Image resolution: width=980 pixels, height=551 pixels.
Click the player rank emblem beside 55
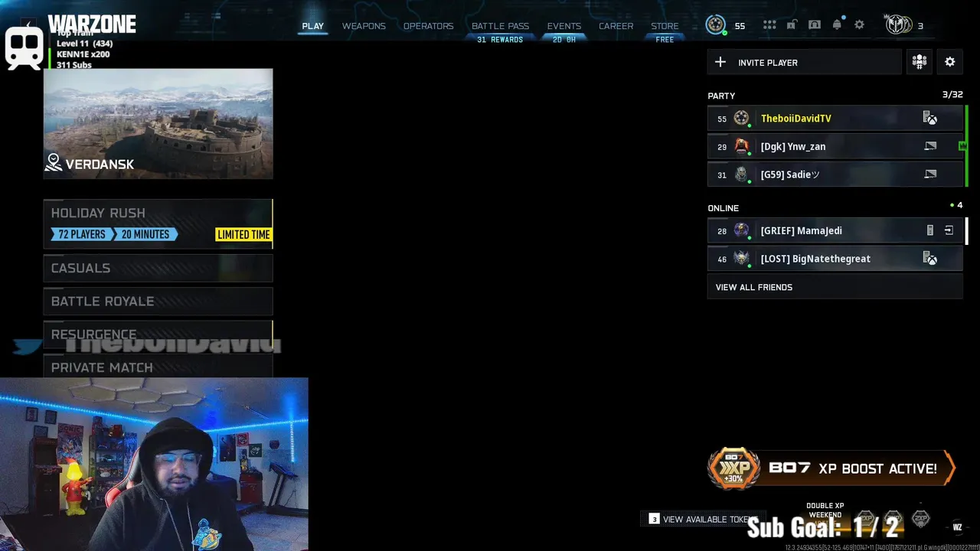[716, 25]
